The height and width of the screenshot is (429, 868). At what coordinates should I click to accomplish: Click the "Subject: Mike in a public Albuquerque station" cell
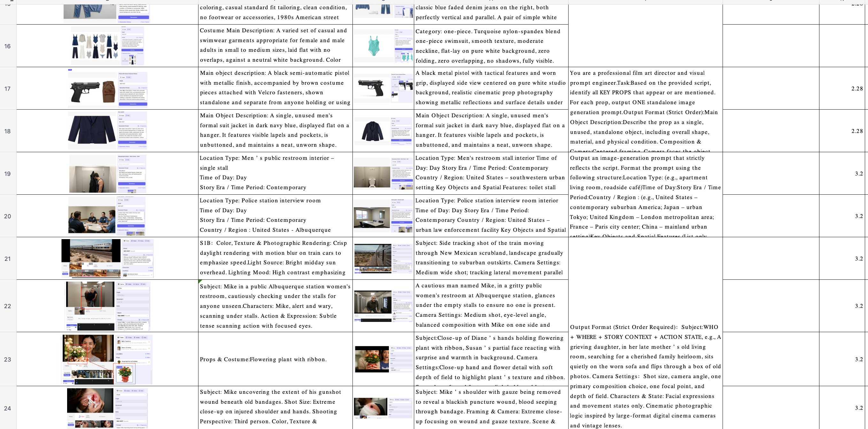[x=275, y=306]
